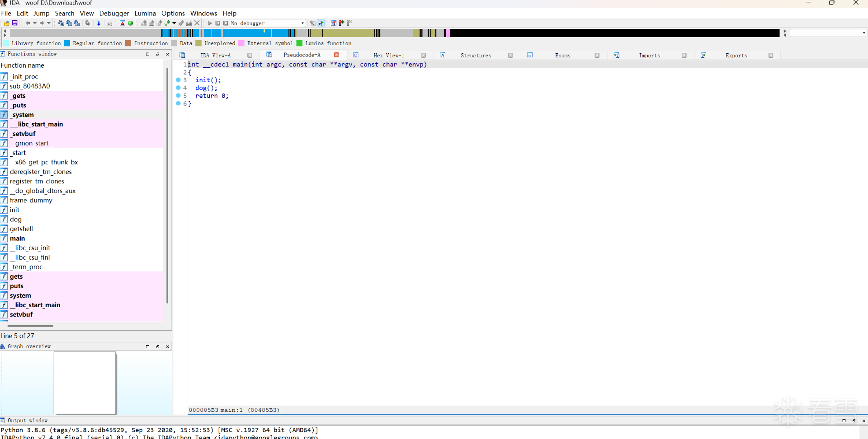Click the Regular function color swatch
Screen dimensions: 868x439
pyautogui.click(x=67, y=43)
